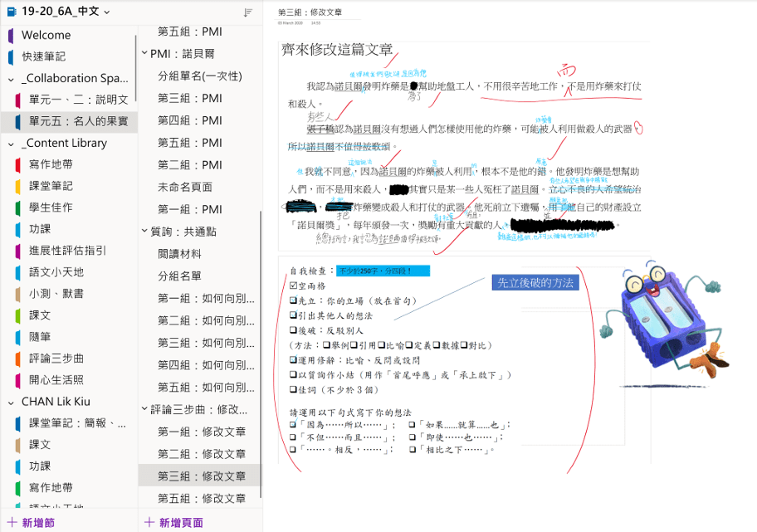This screenshot has height=532, width=757.
Task: Click the notebook icon beside 19-20_6A_中文
Action: [x=11, y=12]
